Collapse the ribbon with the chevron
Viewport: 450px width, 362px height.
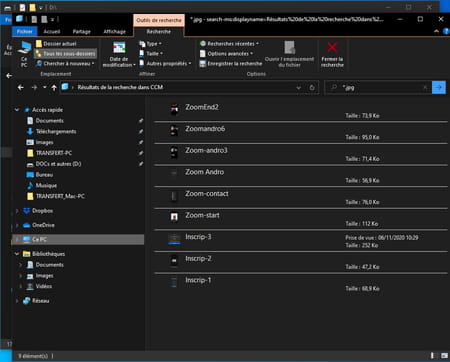[436, 31]
